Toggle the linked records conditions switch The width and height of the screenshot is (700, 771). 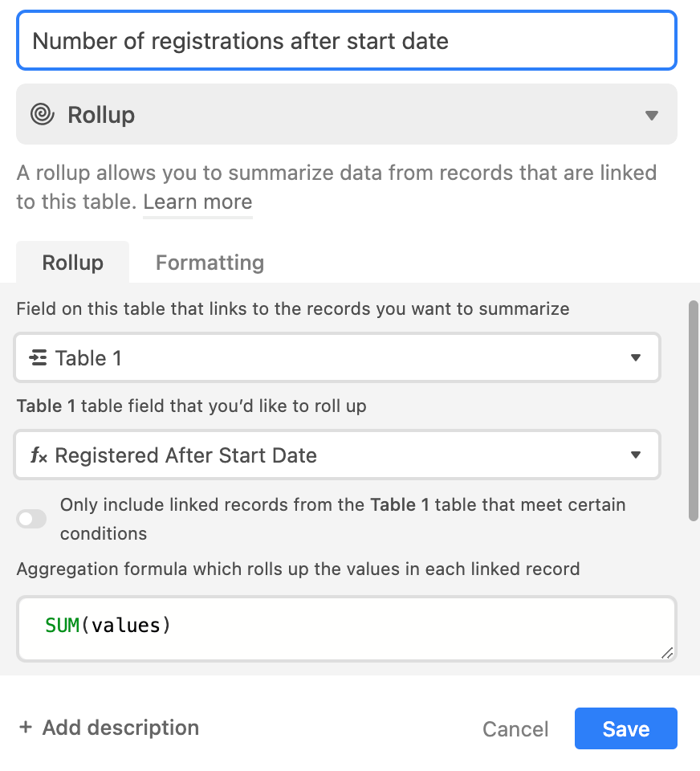pyautogui.click(x=31, y=519)
